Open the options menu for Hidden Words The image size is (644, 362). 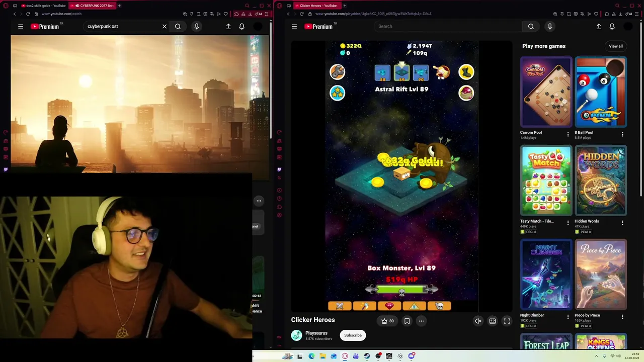[x=622, y=223]
